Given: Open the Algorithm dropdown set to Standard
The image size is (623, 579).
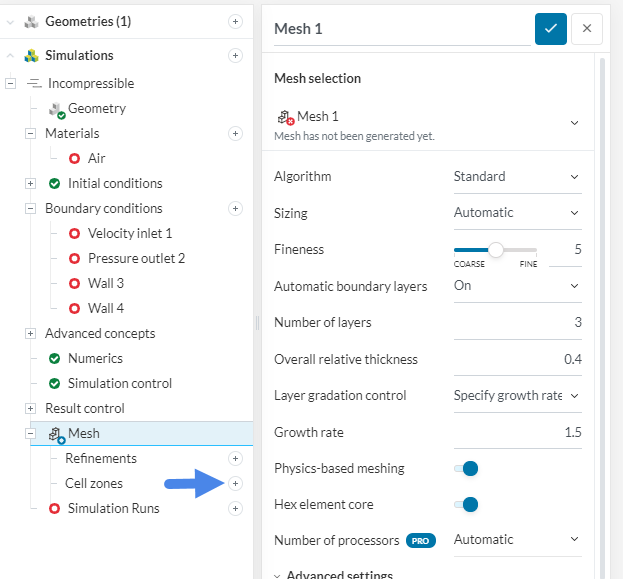Looking at the screenshot, I should [516, 177].
